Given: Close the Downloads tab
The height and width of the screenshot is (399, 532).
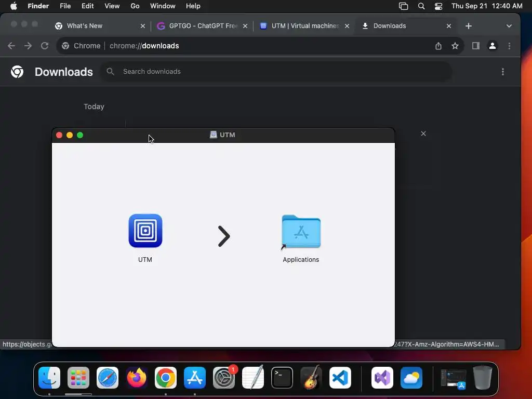Looking at the screenshot, I should pyautogui.click(x=449, y=26).
